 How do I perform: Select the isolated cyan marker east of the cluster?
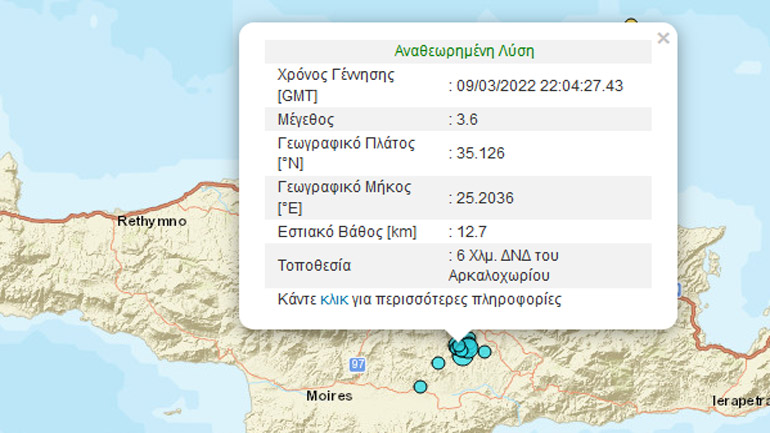(x=484, y=352)
